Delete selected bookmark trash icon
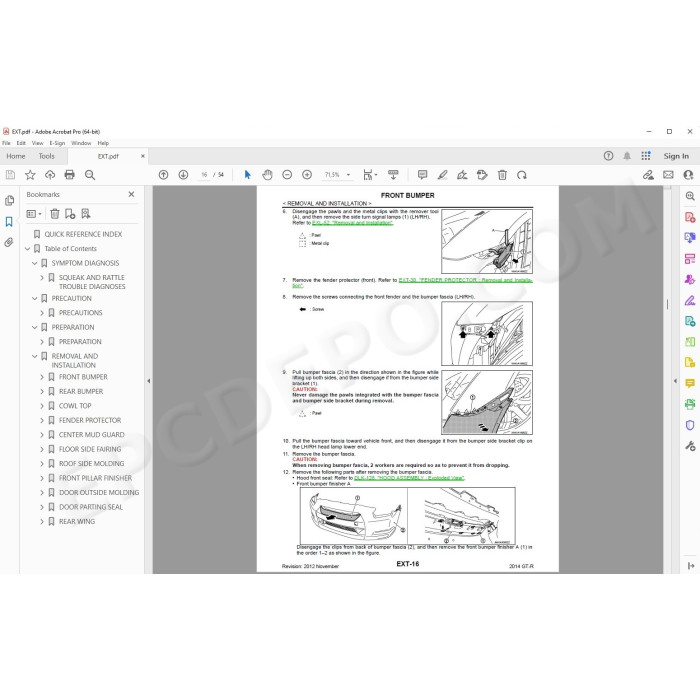The image size is (700, 700). (x=54, y=214)
